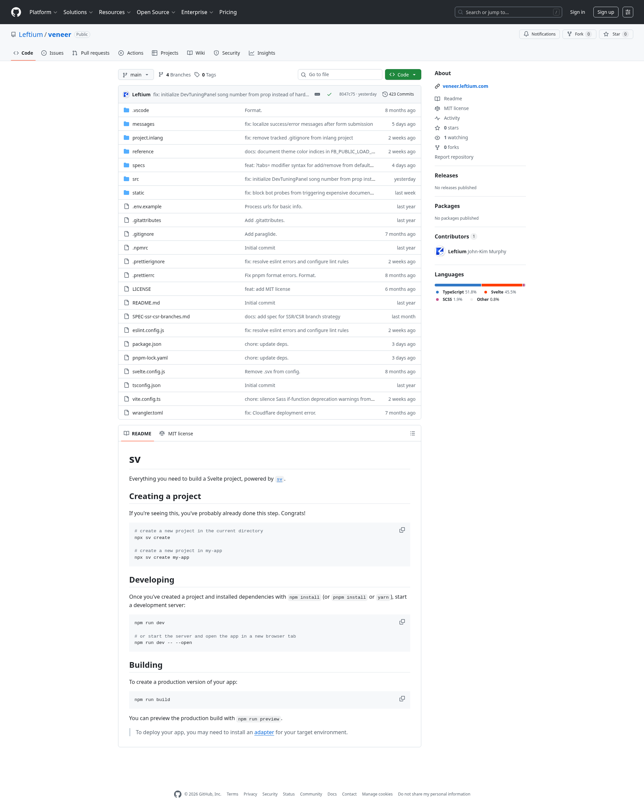Switch to the MIT license tab

176,433
